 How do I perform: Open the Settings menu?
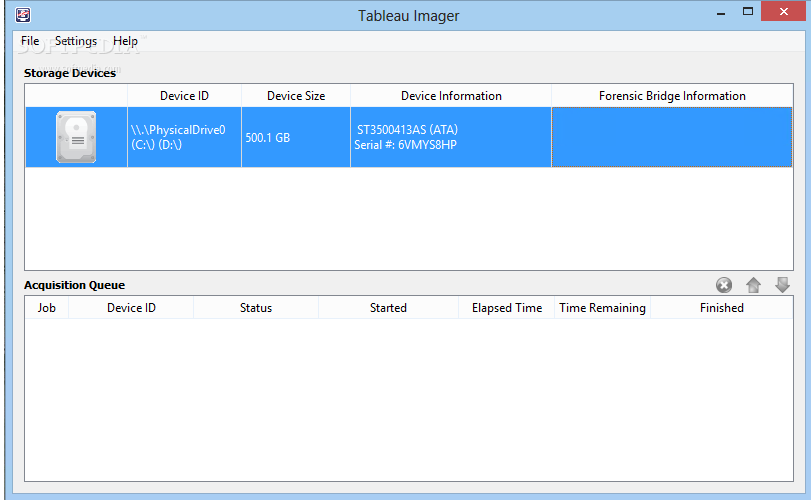tap(76, 41)
